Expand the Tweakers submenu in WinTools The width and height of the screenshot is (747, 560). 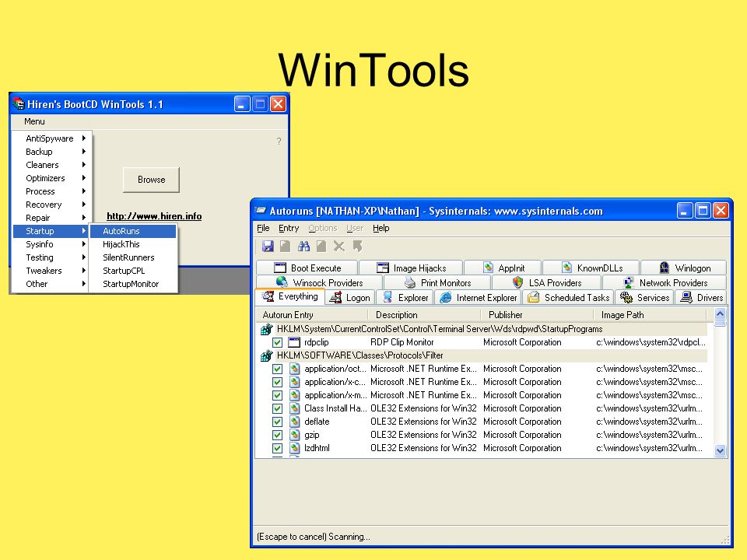pyautogui.click(x=51, y=271)
